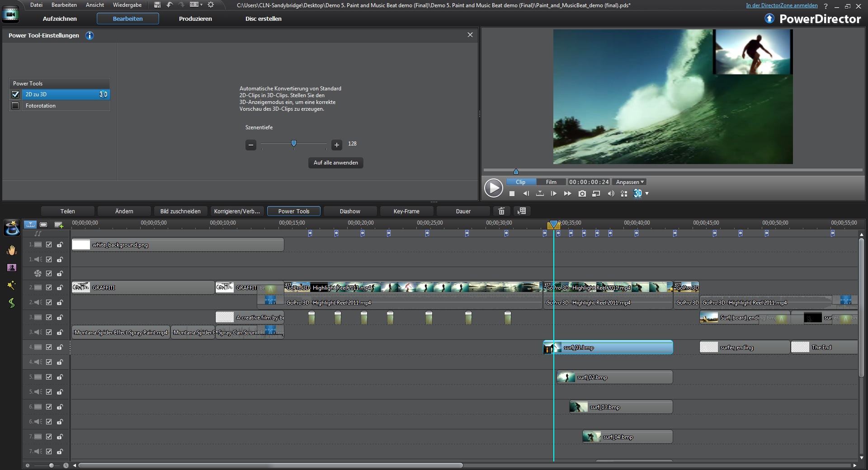Click the Szenentiefe slider handle
This screenshot has width=868, height=470.
(294, 144)
